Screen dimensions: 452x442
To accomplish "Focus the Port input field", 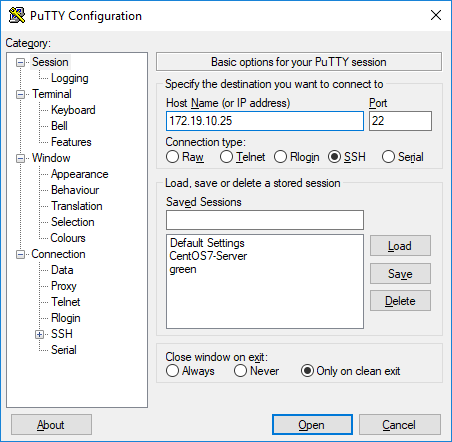I will point(400,121).
